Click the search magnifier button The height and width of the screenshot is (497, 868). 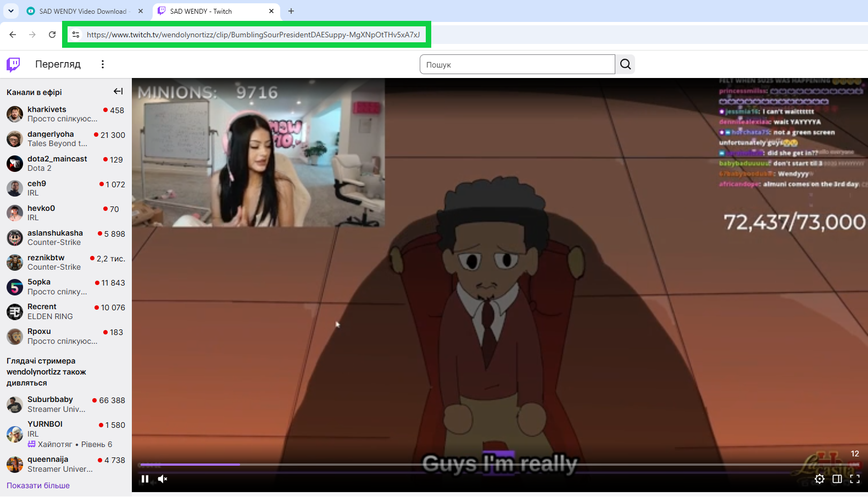pos(625,64)
